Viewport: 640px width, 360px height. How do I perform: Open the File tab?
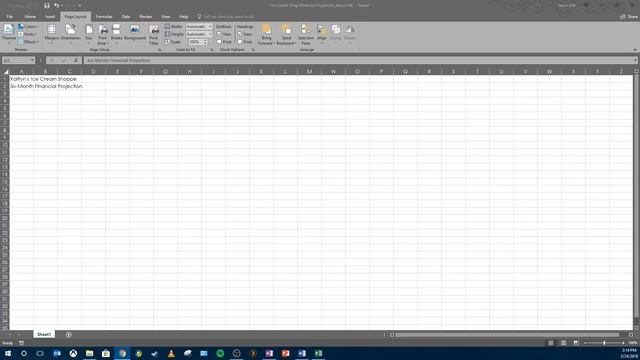click(x=9, y=17)
